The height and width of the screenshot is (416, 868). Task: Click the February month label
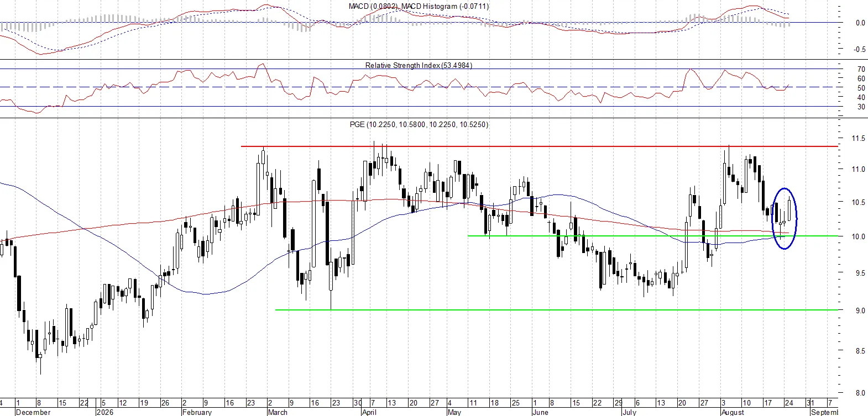(197, 412)
